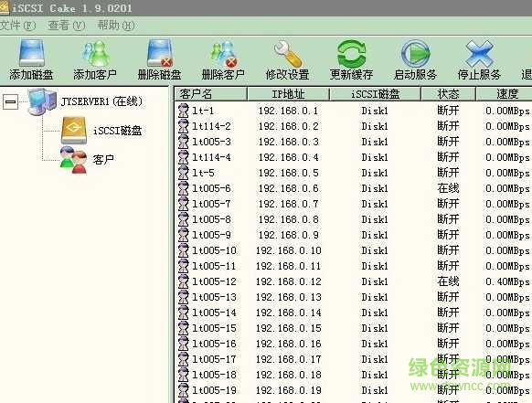
Task: Select client name lt005-11
Action: [214, 266]
